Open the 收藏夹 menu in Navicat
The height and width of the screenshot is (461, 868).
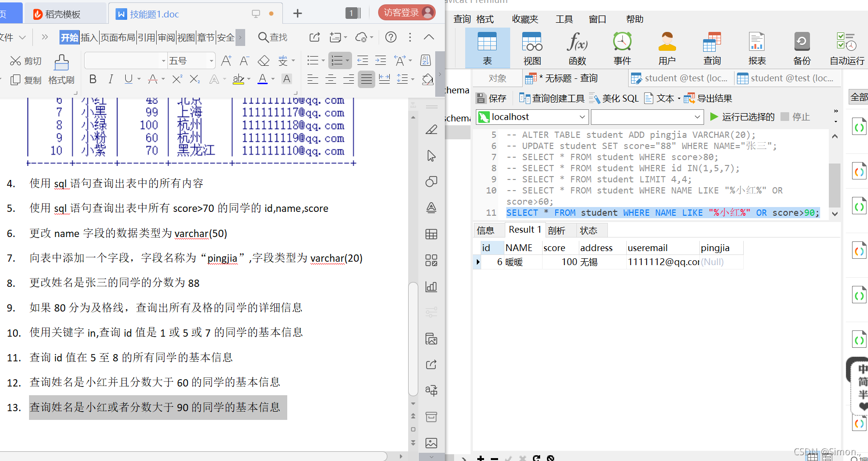point(525,19)
